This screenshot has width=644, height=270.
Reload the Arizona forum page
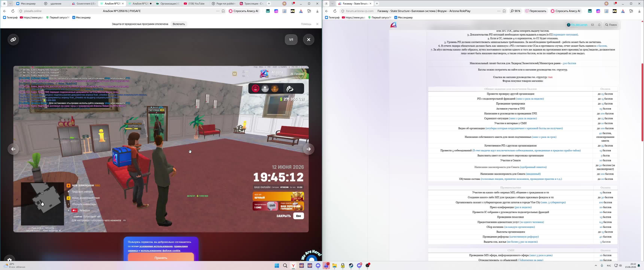click(335, 11)
